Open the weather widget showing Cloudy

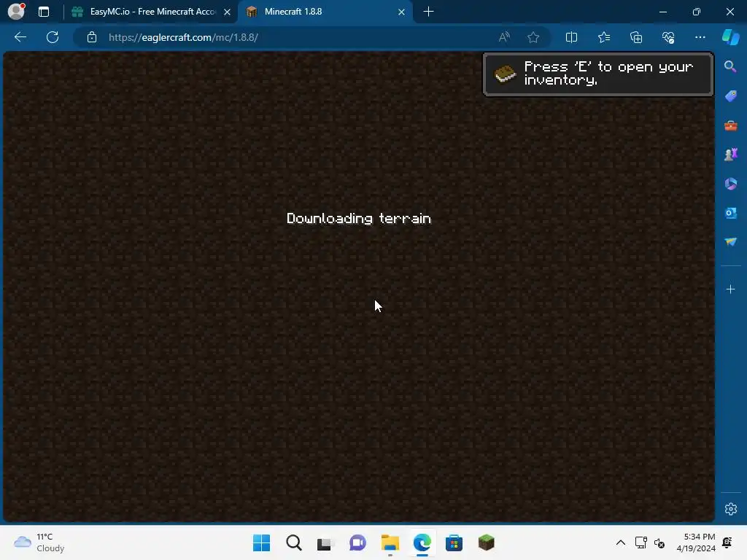[39, 542]
